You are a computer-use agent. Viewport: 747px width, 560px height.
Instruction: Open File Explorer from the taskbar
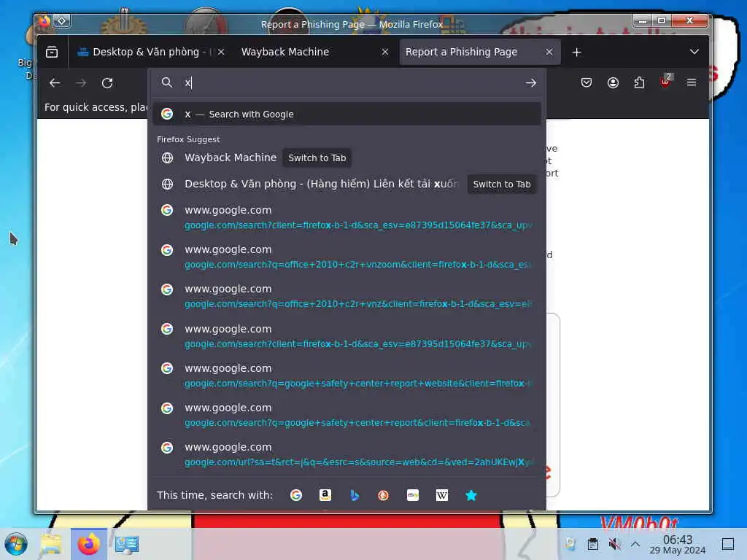52,544
